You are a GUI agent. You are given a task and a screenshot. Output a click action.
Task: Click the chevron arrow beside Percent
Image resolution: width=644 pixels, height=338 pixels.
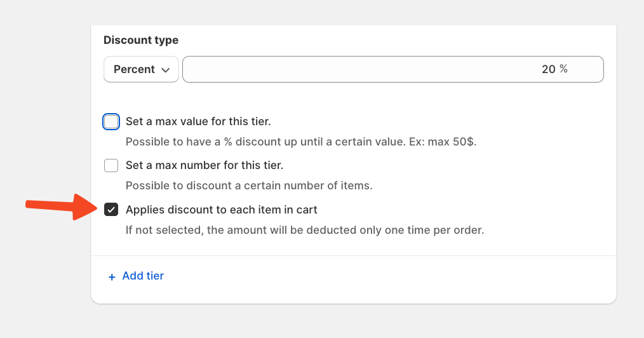tap(166, 70)
